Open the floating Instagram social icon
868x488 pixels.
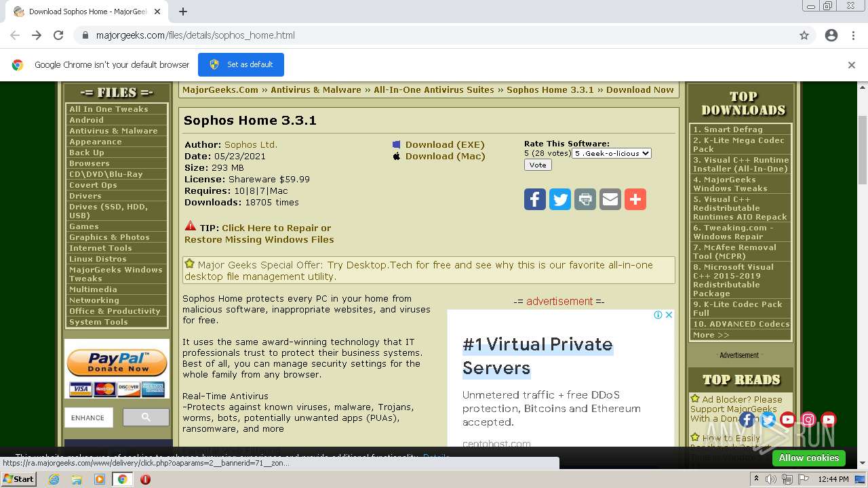[x=808, y=420]
